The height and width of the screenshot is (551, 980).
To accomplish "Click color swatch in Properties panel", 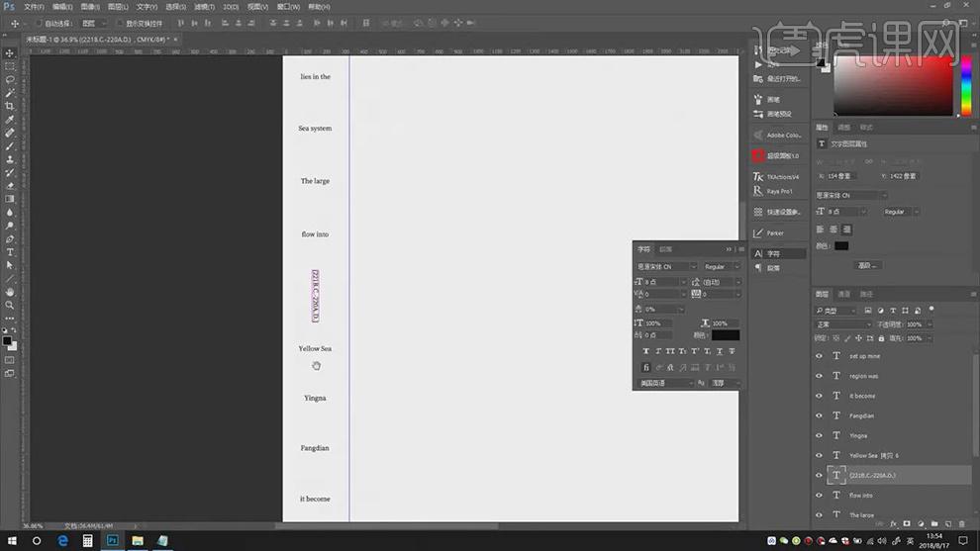I will [841, 246].
